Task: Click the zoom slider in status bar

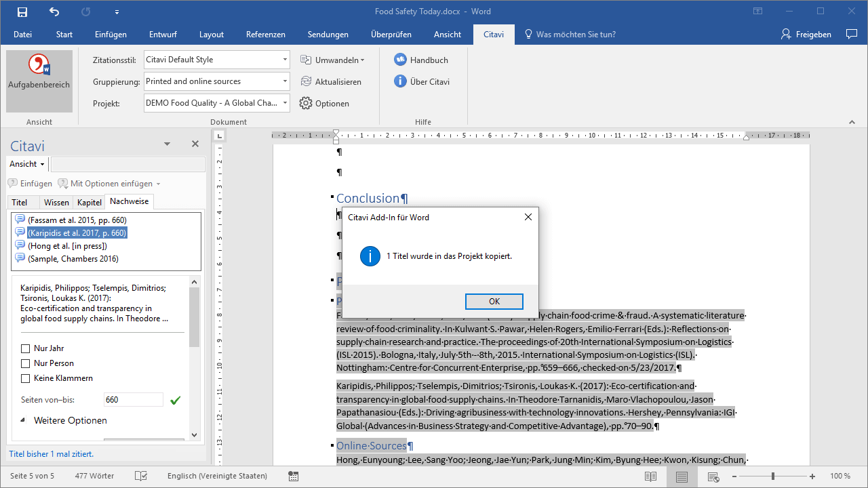Action: click(x=772, y=476)
